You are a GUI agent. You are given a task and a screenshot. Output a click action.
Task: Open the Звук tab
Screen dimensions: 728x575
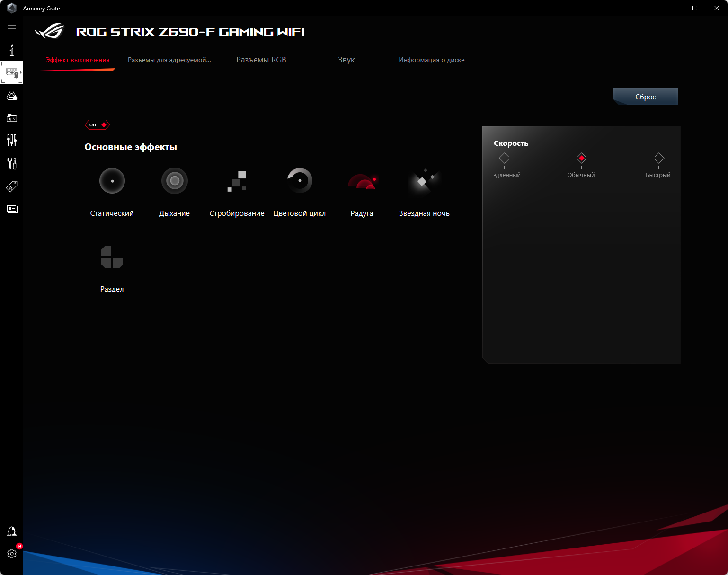[346, 60]
